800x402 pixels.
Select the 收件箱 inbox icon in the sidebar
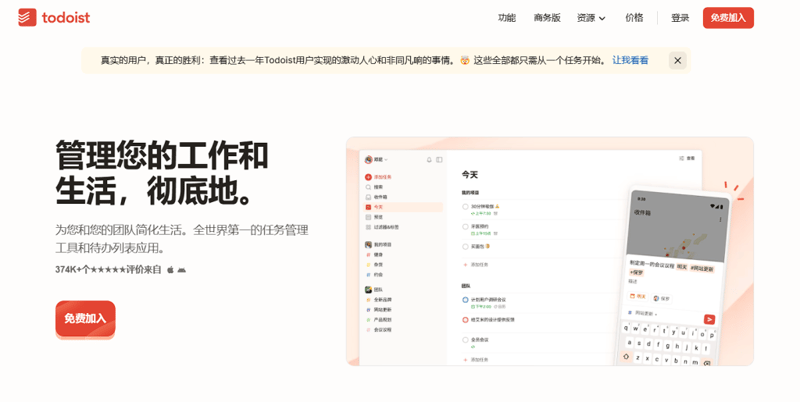pos(368,197)
